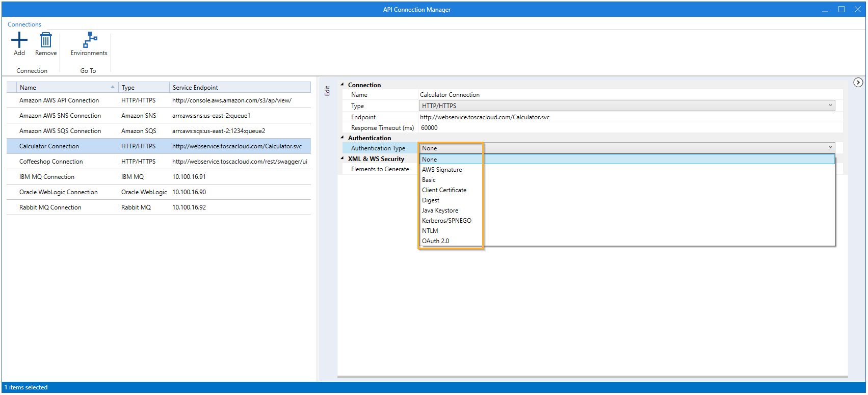868x395 pixels.
Task: Collapse the Connection section triangle
Action: coord(342,85)
